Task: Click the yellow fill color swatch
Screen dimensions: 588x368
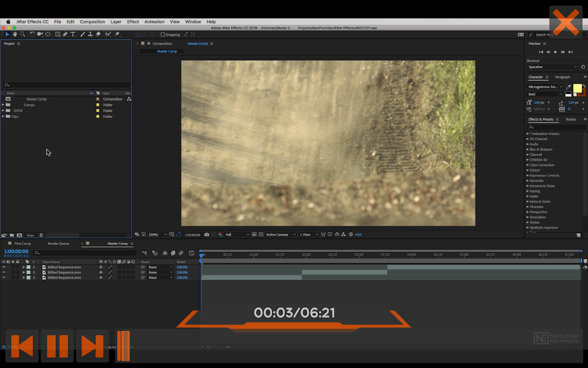Action: coord(577,88)
